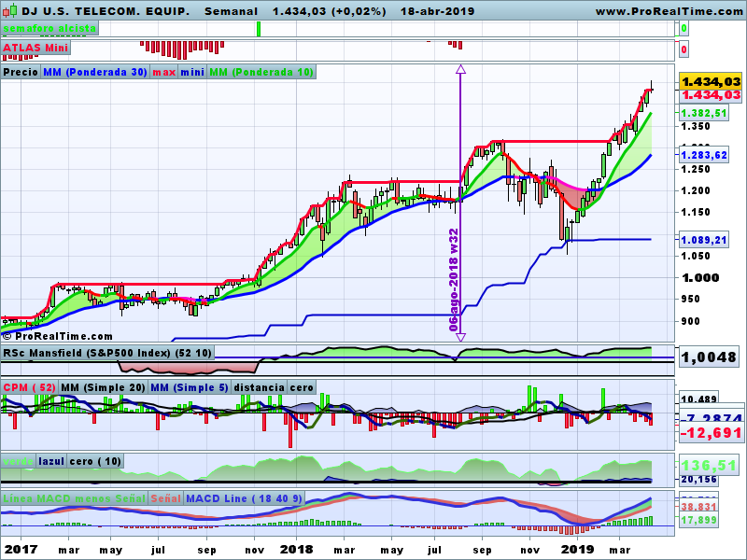The image size is (747, 560).
Task: Click the date '18-abr-2019' in title bar
Action: click(437, 11)
